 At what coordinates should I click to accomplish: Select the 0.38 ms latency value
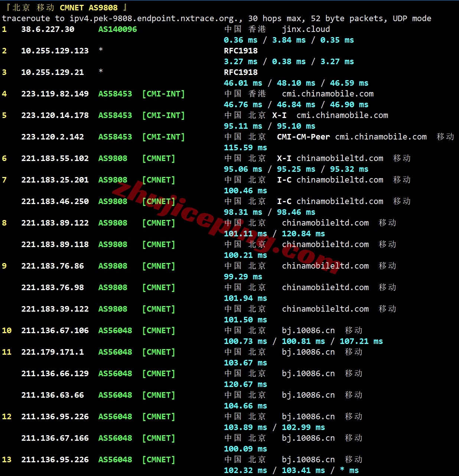tap(289, 62)
